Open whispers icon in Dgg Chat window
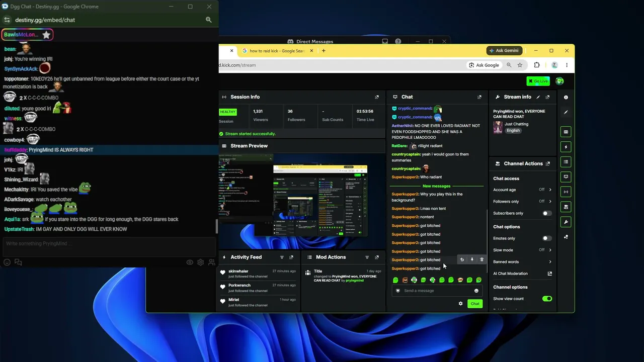This screenshot has height=362, width=644. [18, 262]
